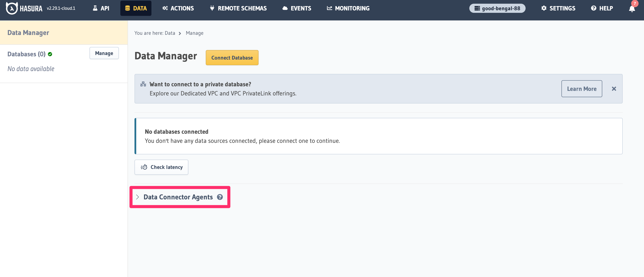Click the Hasura logo icon
The width and height of the screenshot is (644, 277).
(12, 8)
